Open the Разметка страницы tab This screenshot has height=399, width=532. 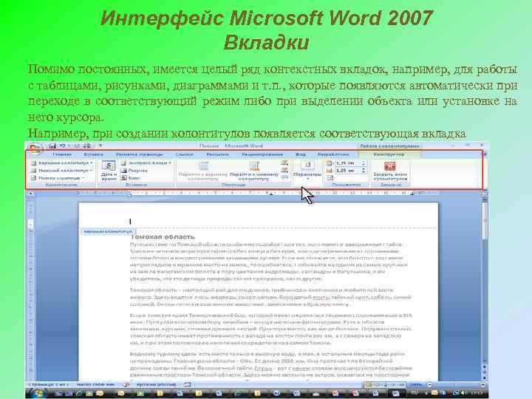tap(139, 154)
